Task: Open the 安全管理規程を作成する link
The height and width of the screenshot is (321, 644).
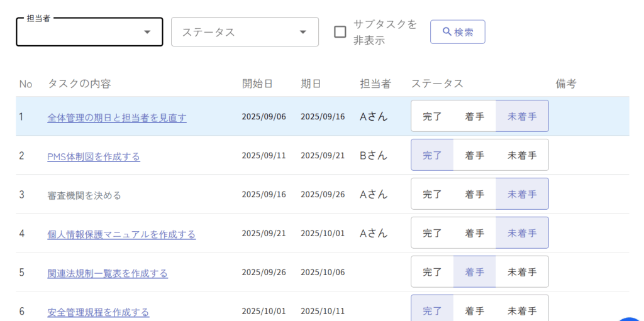Action: (98, 312)
